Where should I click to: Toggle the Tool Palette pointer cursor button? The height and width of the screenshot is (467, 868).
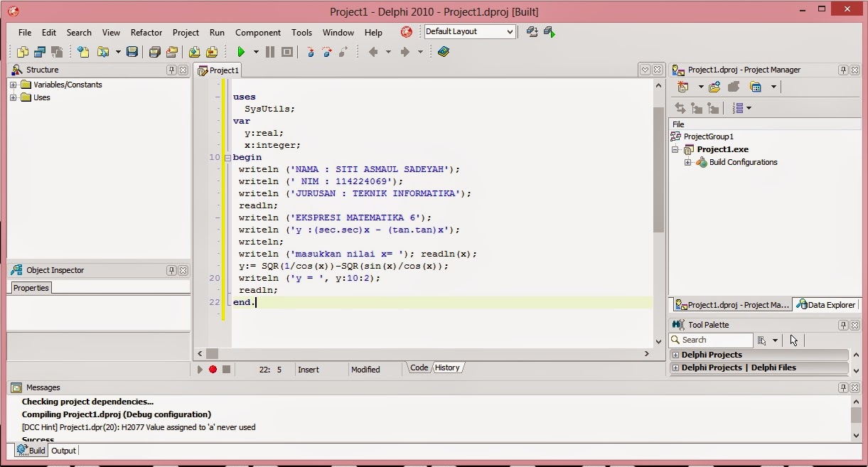794,340
